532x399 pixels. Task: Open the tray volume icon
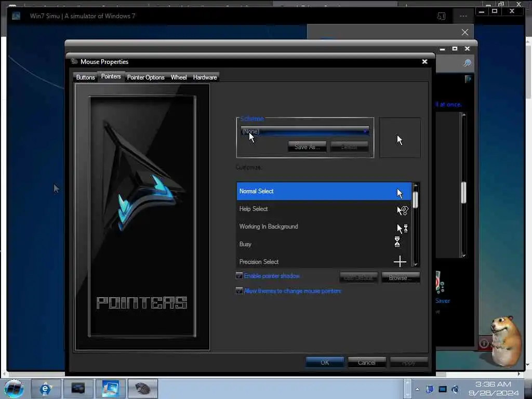[455, 389]
